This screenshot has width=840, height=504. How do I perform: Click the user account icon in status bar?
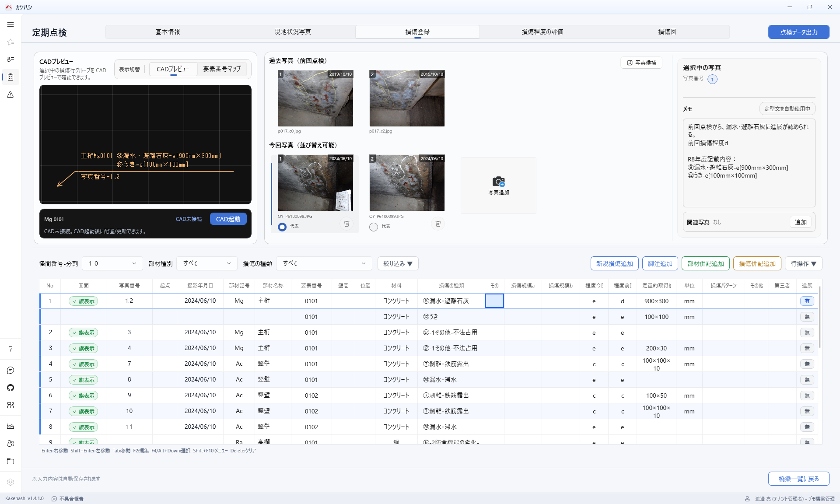747,499
